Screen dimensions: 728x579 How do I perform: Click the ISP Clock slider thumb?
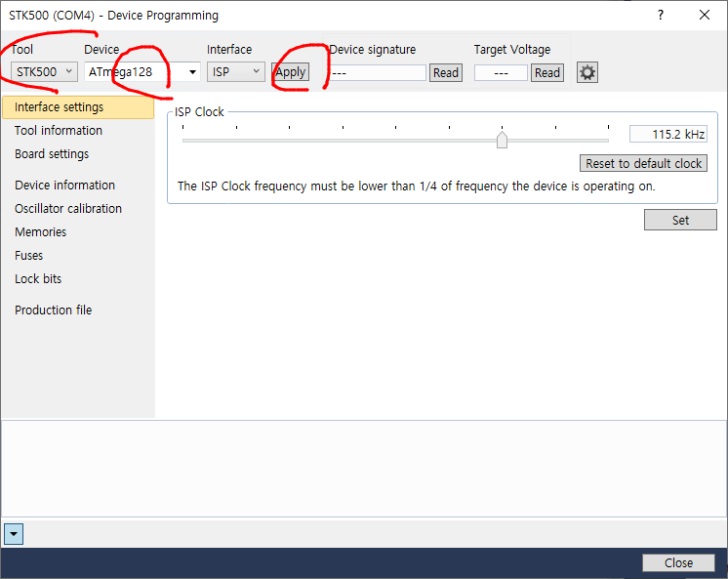coord(502,140)
